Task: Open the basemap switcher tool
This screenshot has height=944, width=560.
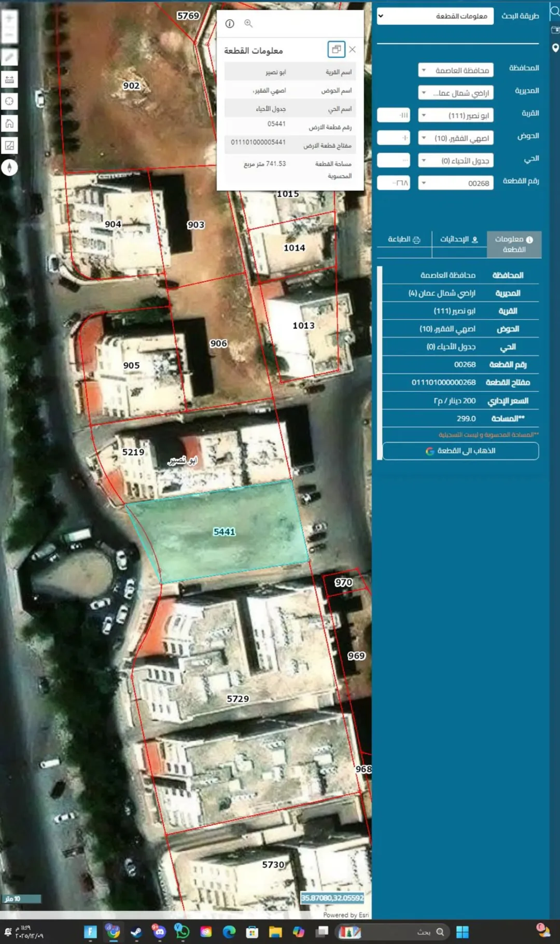Action: point(9,146)
